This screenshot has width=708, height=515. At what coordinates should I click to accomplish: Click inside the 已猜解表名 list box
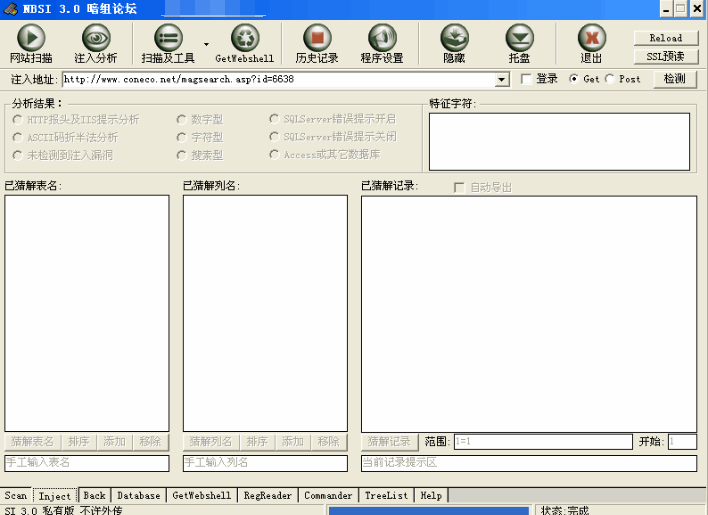87,313
